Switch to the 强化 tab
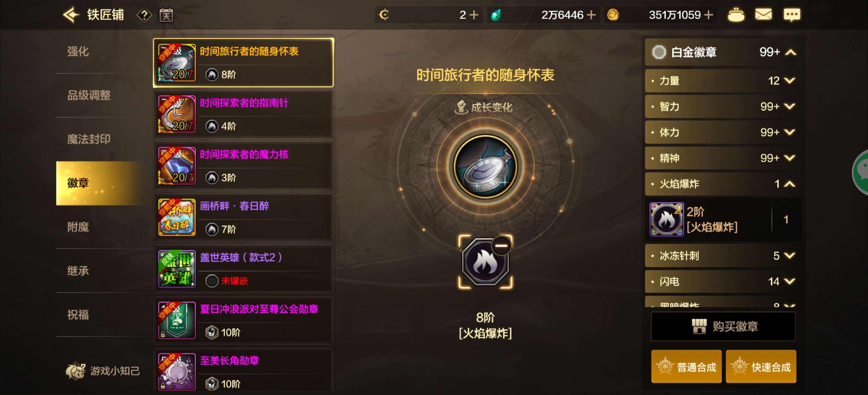 78,51
